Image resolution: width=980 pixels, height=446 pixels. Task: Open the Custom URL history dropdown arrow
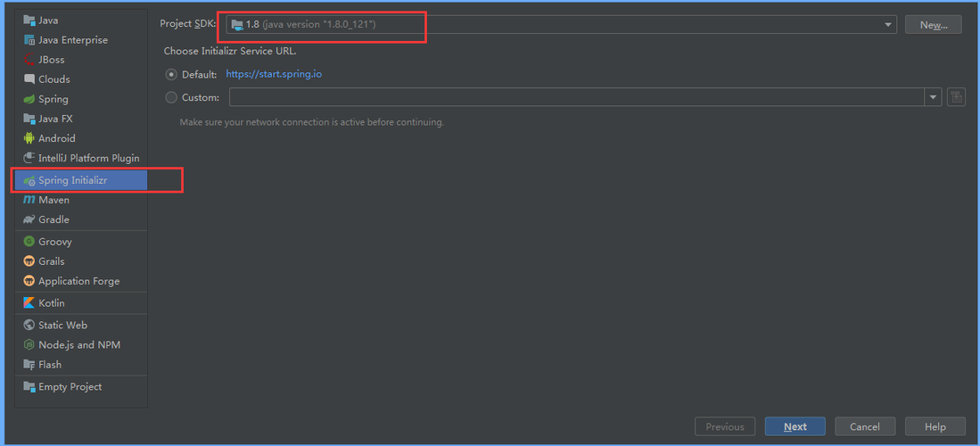[x=933, y=97]
